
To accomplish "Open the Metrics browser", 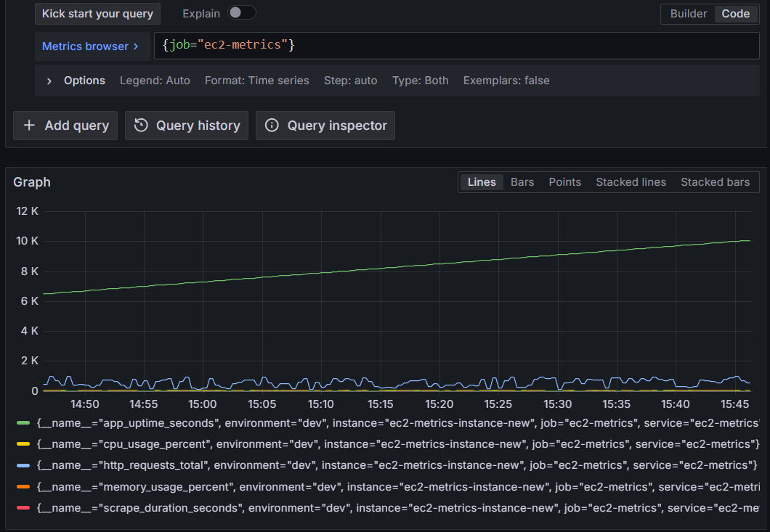I will [x=87, y=46].
